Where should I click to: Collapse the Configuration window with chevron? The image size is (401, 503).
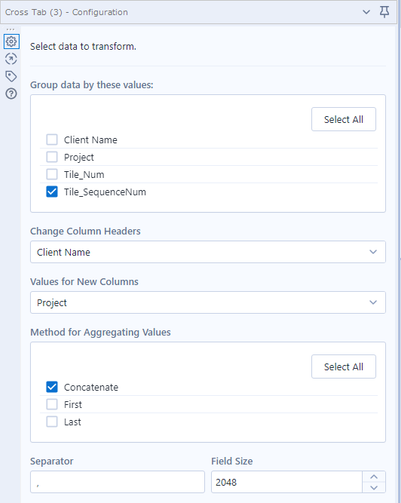(366, 12)
